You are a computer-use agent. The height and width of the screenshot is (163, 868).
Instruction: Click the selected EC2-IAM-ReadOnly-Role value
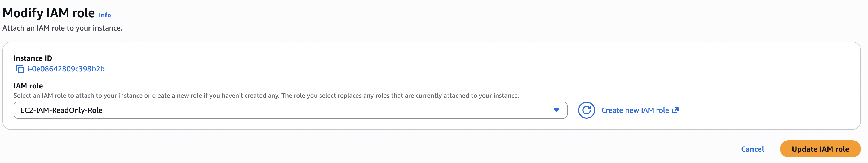tap(61, 110)
